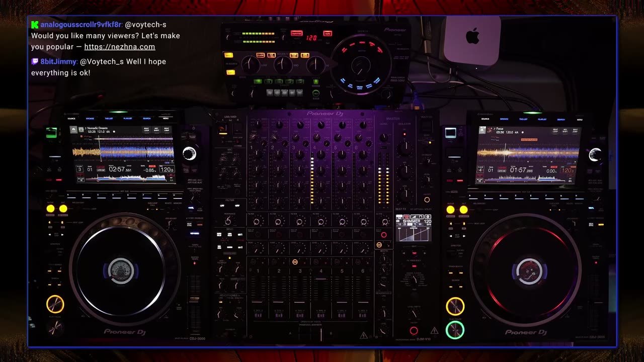Click the channel 6 fader on the mixer

(363, 302)
